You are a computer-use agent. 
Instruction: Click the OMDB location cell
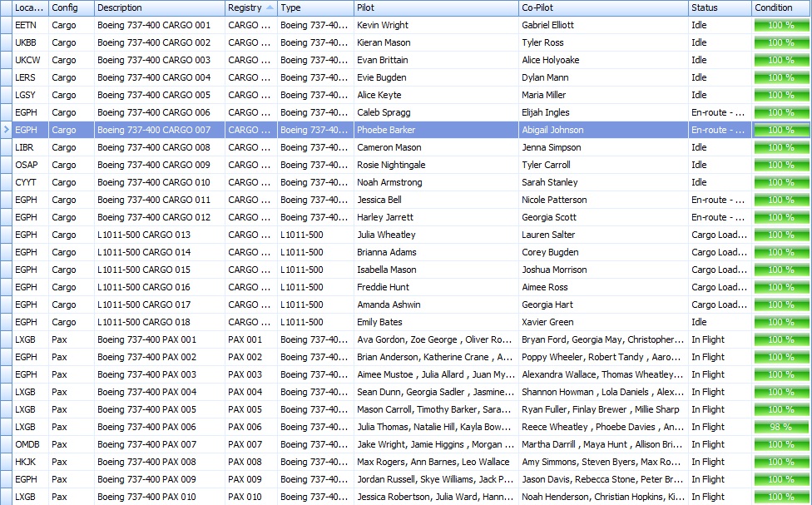coord(27,444)
